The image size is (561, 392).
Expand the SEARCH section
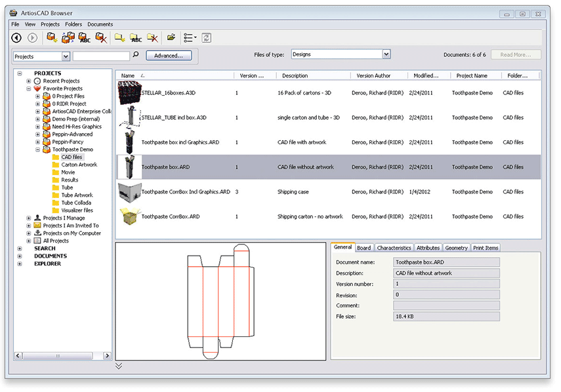pyautogui.click(x=20, y=248)
